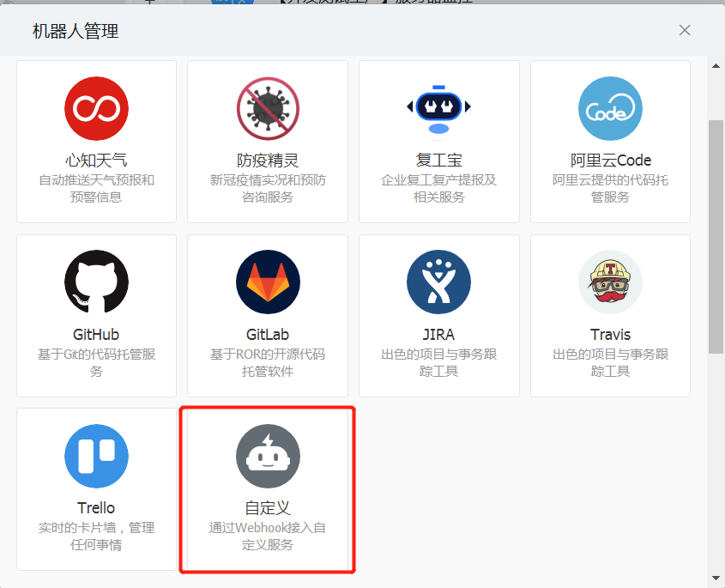Screen dimensions: 725x588
Task: Select the 阿里云Code cloud icon
Action: [x=610, y=108]
